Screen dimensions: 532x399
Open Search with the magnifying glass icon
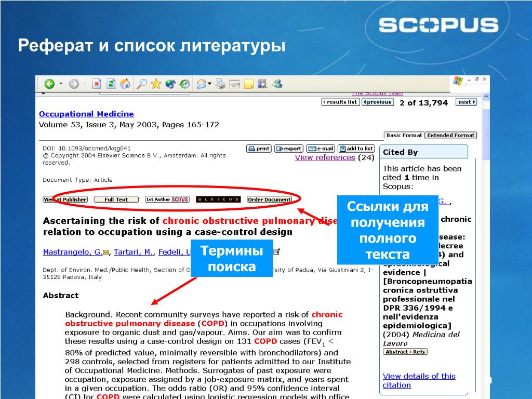[x=141, y=84]
